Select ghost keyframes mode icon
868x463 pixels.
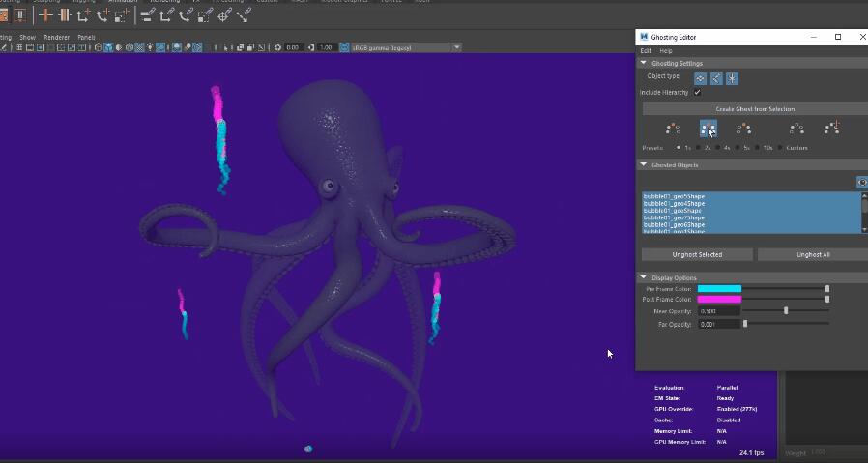796,129
